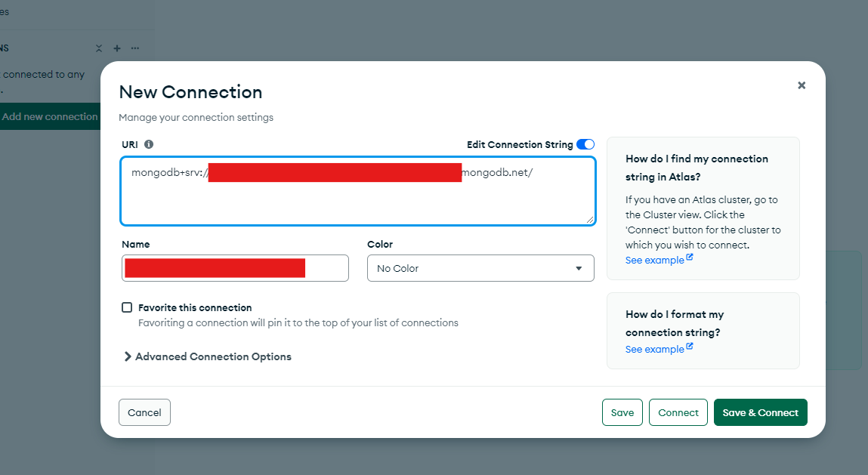
Task: Close the New Connection dialog
Action: (801, 85)
